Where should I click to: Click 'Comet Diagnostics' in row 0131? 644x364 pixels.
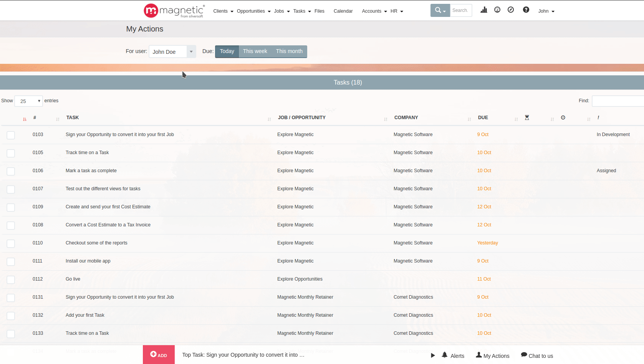pyautogui.click(x=413, y=297)
